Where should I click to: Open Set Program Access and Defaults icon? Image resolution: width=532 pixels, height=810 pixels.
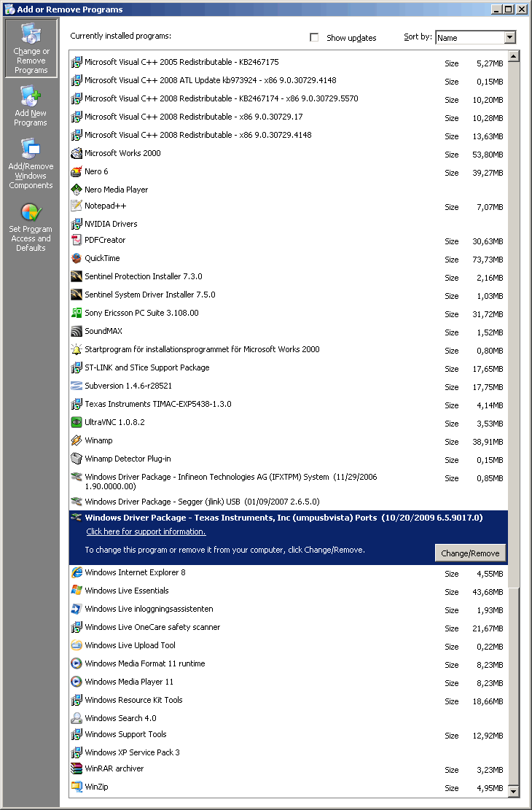click(x=31, y=226)
